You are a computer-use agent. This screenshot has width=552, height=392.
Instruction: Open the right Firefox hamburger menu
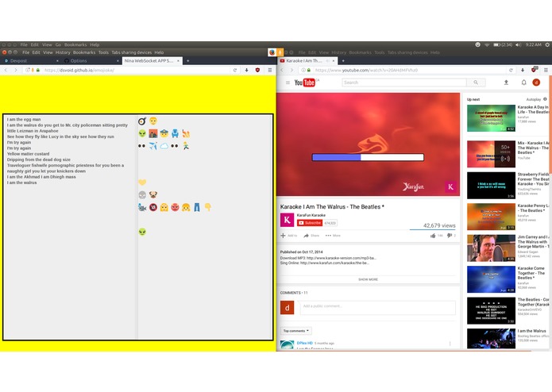546,71
